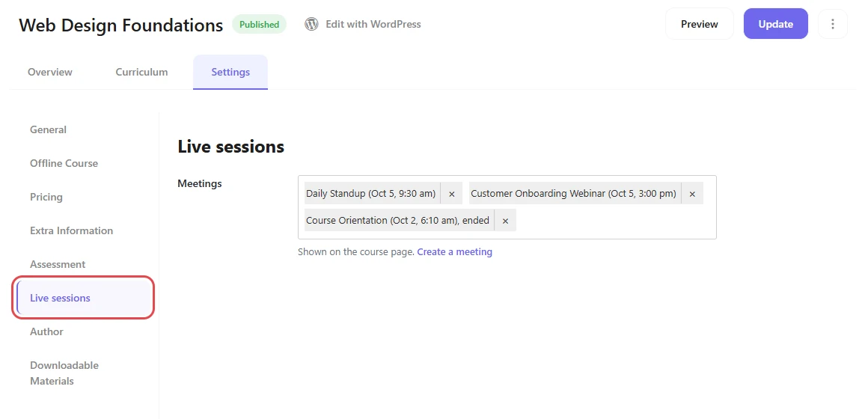Viewport: 868px width, 419px height.
Task: Click the Web Design Foundations course title
Action: 120,25
